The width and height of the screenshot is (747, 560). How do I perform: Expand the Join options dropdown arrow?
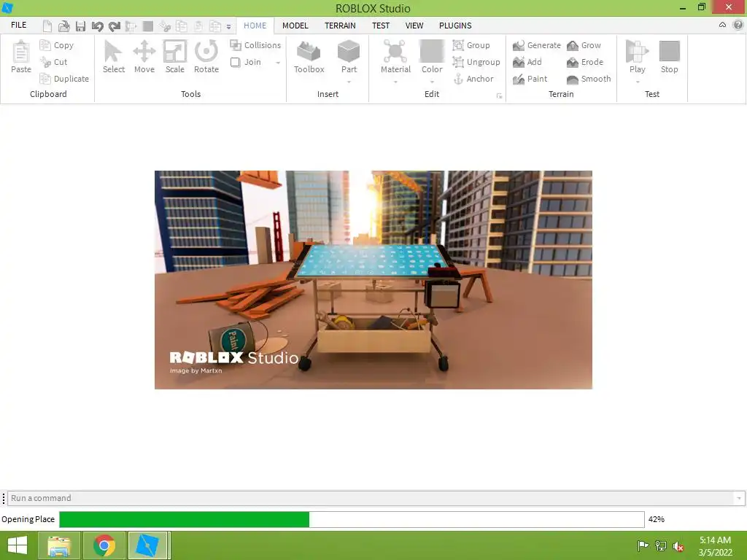278,63
